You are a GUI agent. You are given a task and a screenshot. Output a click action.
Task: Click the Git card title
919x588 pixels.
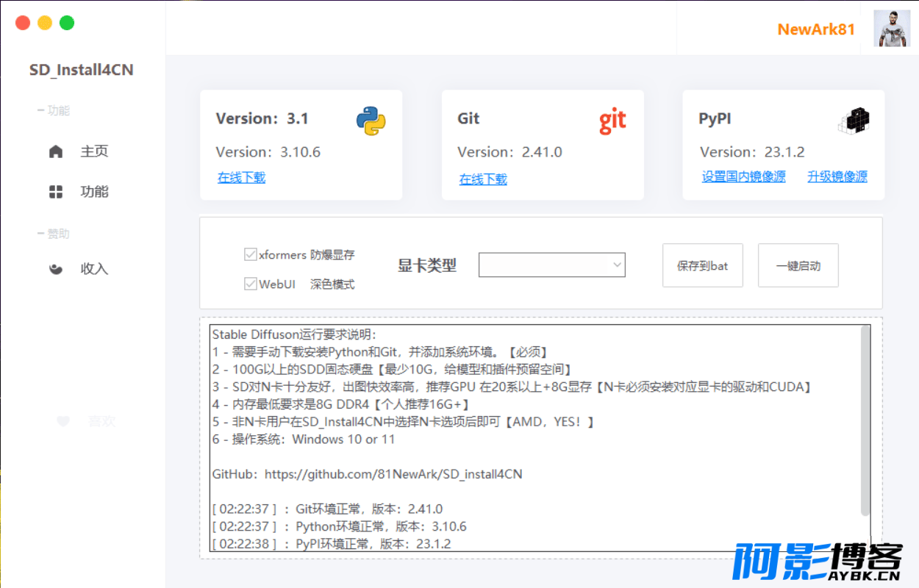pos(468,119)
